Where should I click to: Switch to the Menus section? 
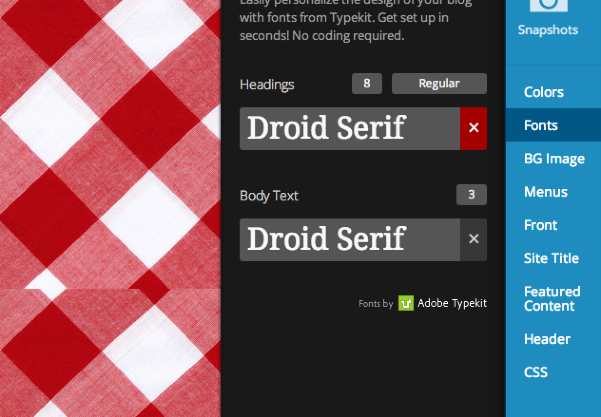click(x=545, y=192)
